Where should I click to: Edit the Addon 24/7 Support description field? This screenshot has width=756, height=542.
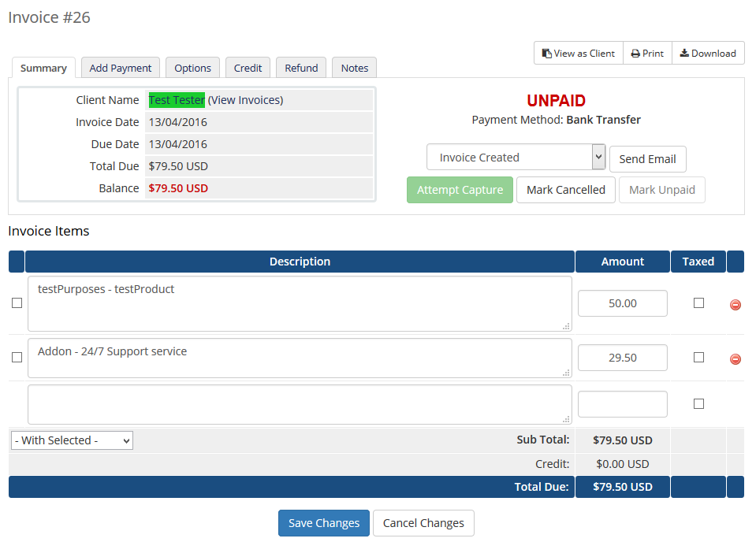[300, 358]
